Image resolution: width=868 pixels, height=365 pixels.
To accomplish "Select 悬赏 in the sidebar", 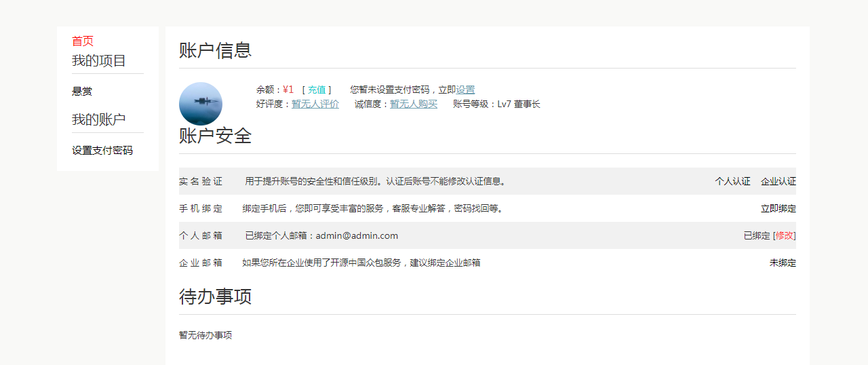I will (82, 92).
